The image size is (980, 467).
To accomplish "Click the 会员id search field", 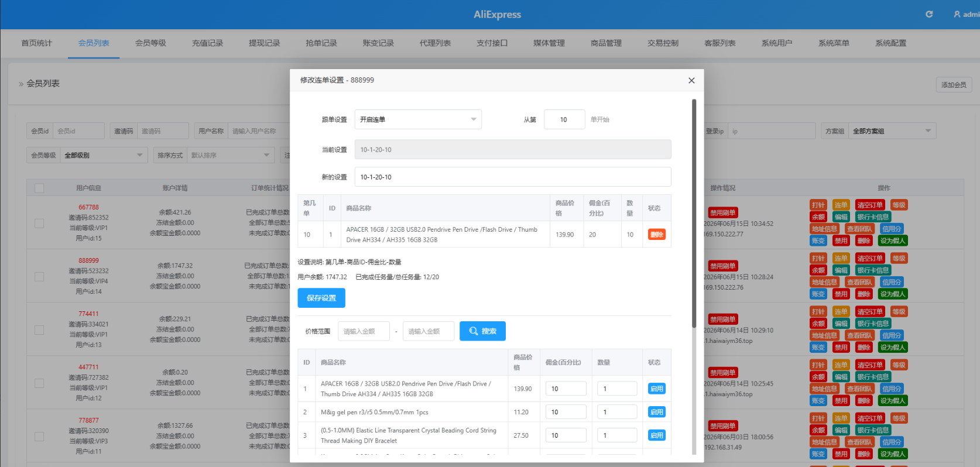I will pos(78,131).
